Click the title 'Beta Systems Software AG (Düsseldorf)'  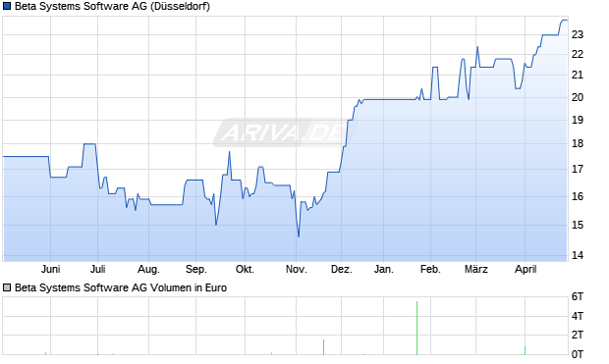coord(112,7)
